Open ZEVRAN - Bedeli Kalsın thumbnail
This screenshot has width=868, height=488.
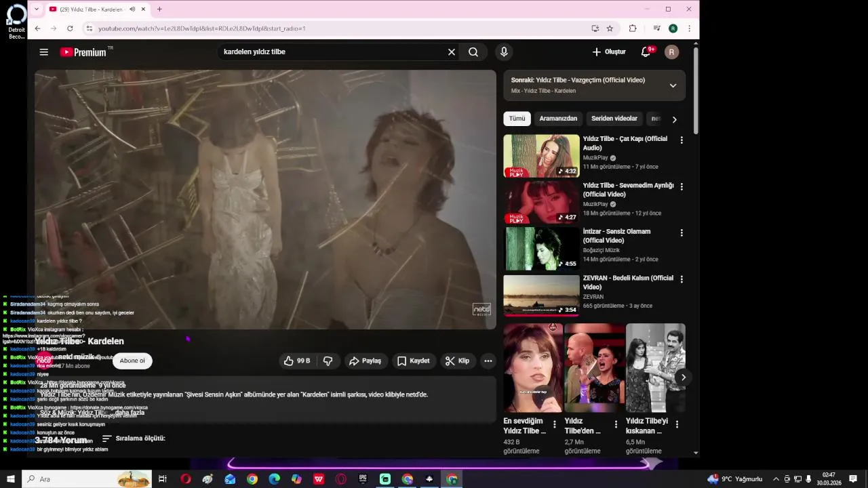coord(541,295)
